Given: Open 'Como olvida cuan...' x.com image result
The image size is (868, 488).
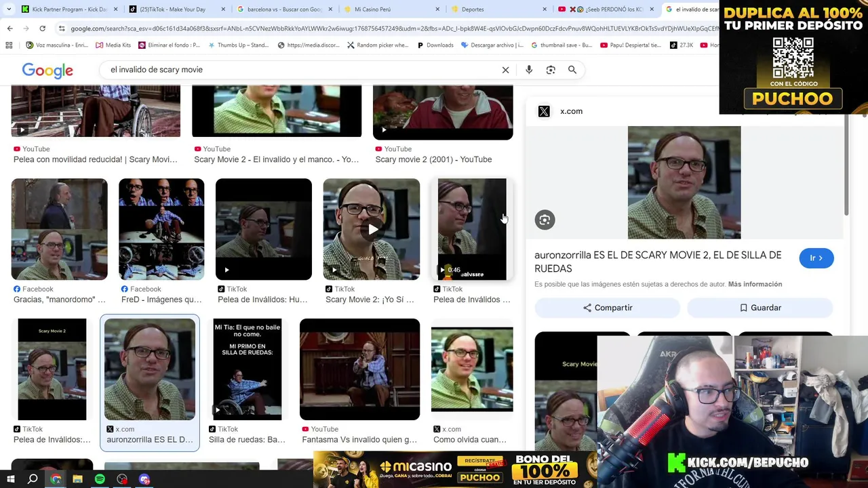Looking at the screenshot, I should point(472,369).
